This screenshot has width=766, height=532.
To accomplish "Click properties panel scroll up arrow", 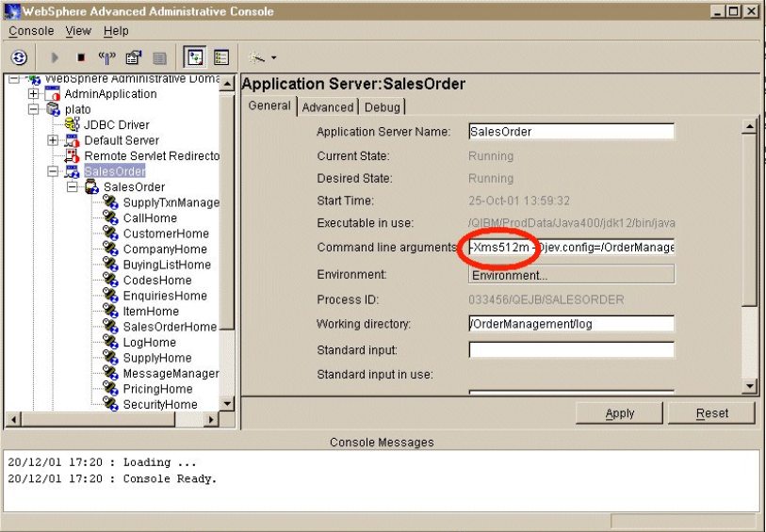I will tap(749, 127).
